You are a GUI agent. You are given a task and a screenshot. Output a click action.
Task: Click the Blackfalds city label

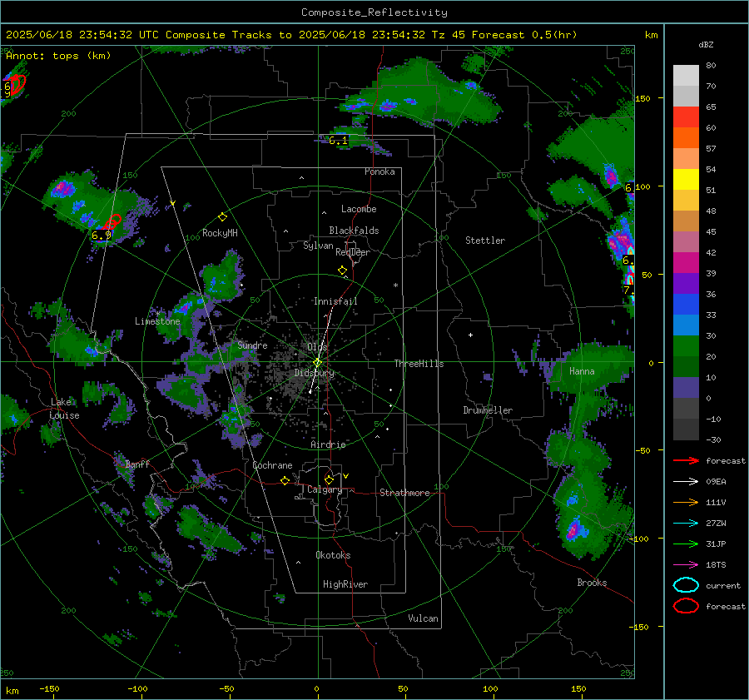(354, 231)
